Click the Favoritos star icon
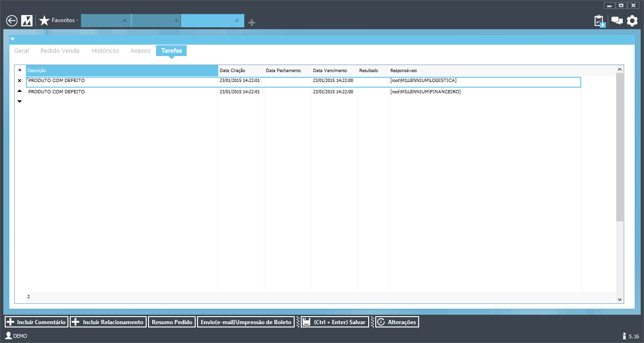This screenshot has height=343, width=644. pos(44,21)
